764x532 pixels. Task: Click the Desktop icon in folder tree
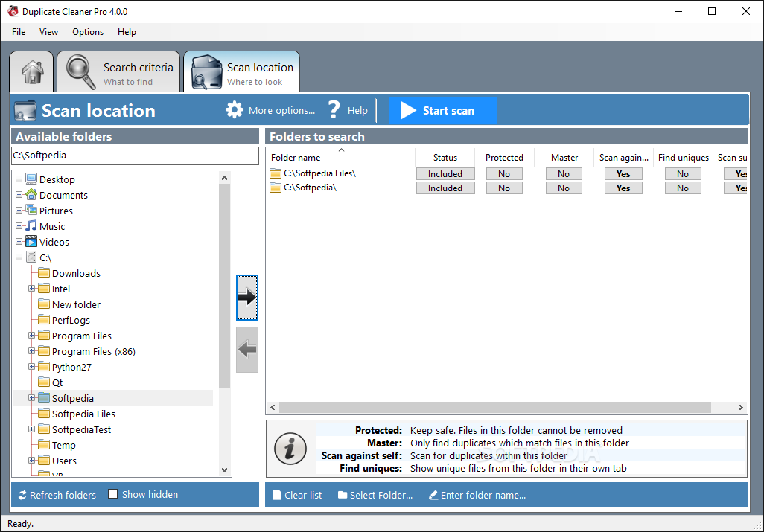[31, 179]
